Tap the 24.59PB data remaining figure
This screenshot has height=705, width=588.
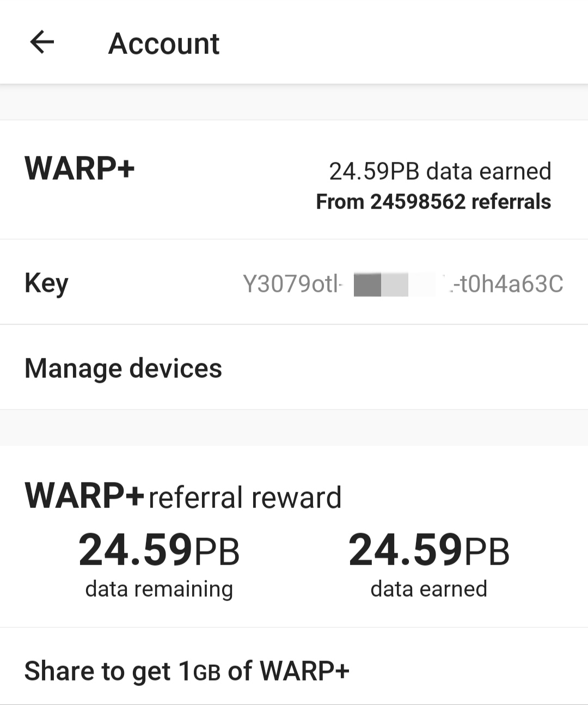point(159,550)
